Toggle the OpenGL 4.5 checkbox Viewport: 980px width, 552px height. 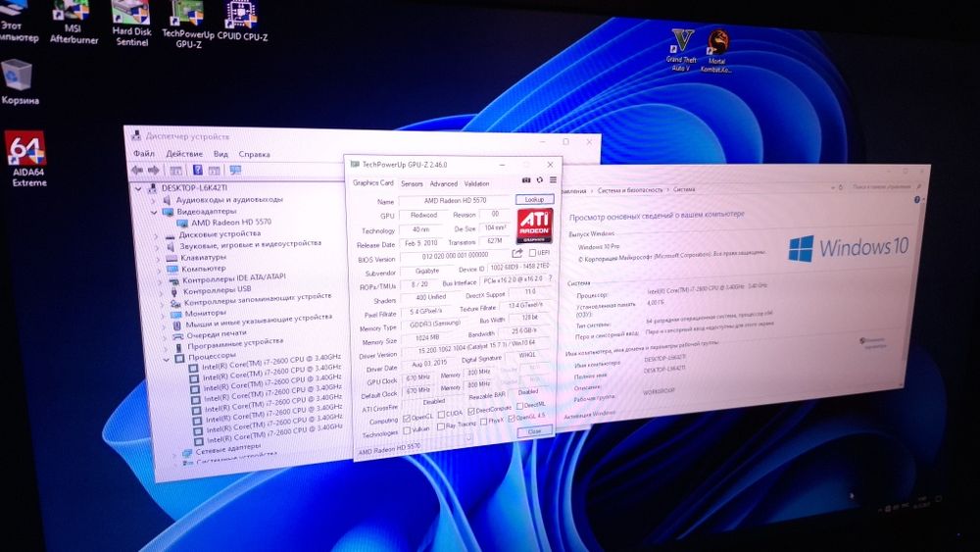512,419
